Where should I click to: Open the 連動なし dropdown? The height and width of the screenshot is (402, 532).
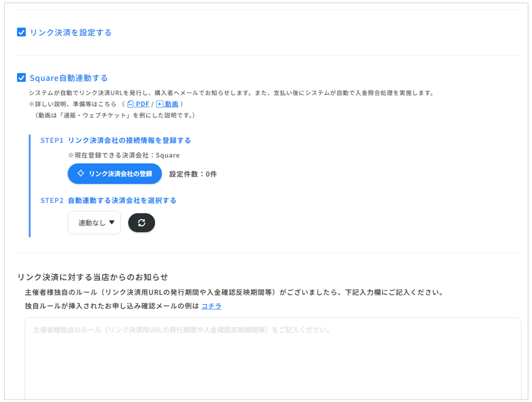(94, 223)
